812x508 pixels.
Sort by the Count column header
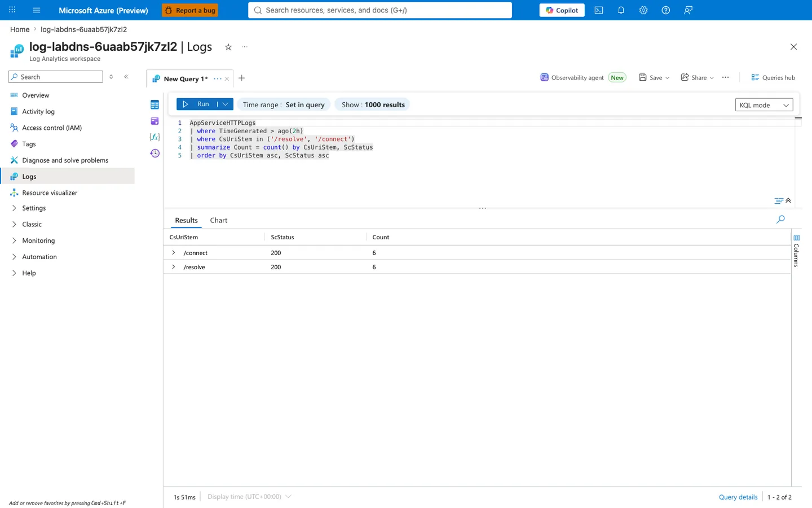pos(381,238)
